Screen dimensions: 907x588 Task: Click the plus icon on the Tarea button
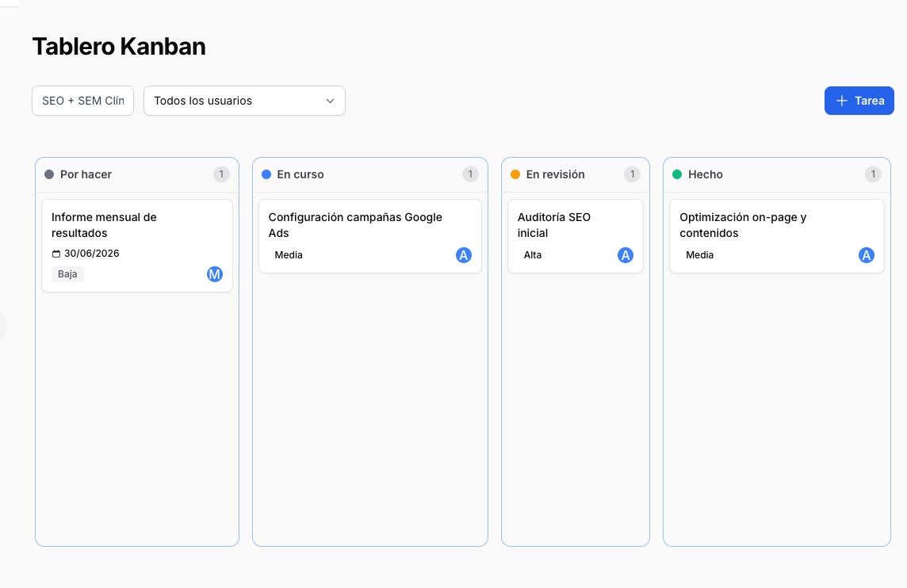tap(842, 101)
